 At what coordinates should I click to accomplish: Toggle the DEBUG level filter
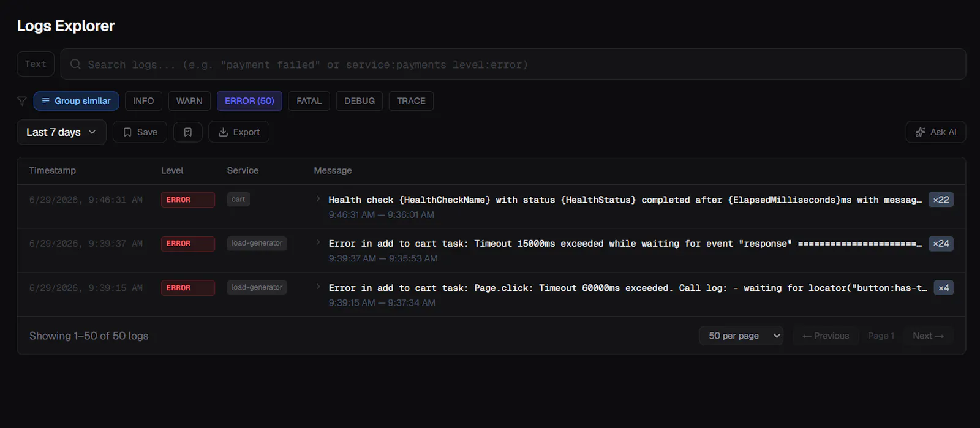tap(360, 101)
